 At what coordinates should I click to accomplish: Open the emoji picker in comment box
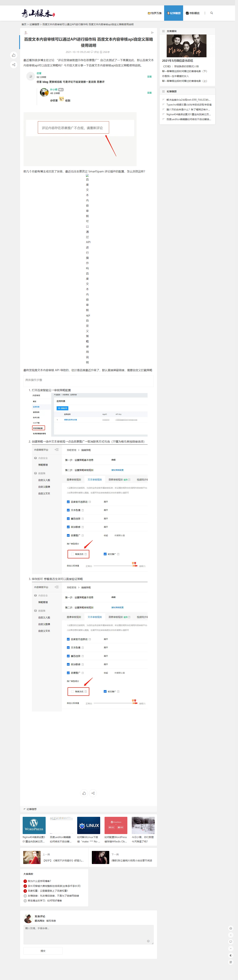coord(148,941)
